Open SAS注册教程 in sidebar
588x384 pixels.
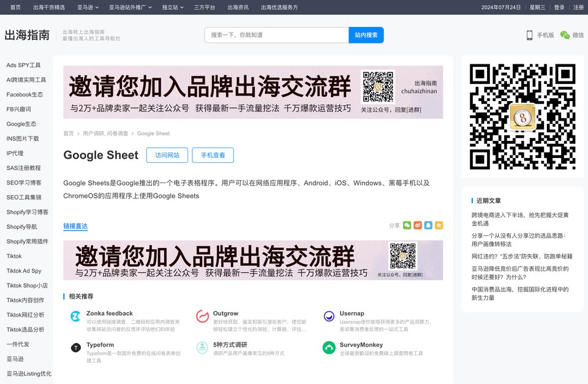23,168
